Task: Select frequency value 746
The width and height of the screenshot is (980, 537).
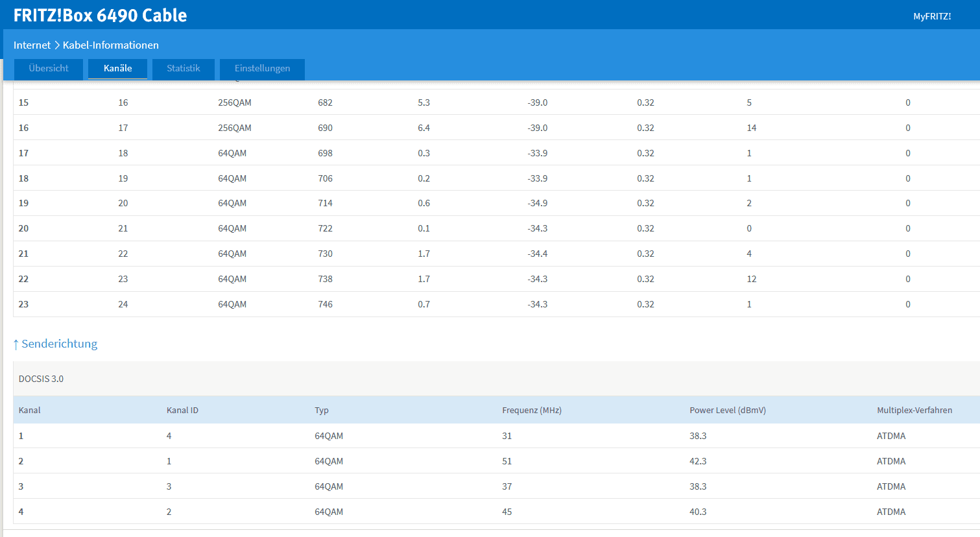Action: tap(325, 304)
